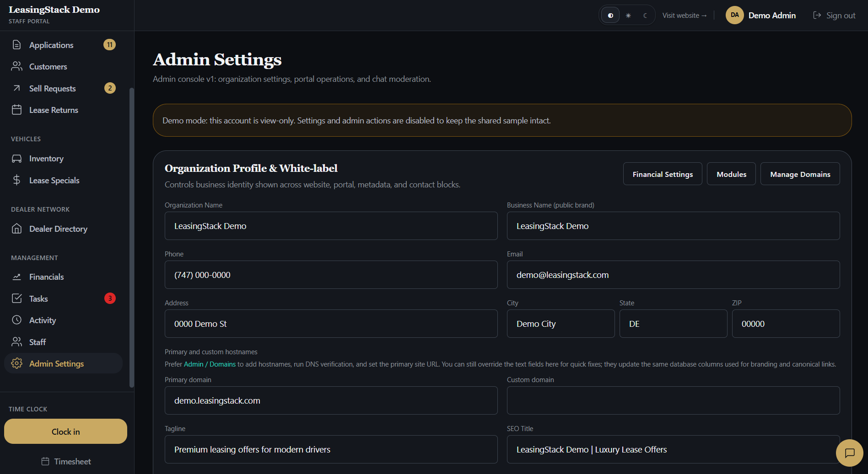Click the Tagline input field
Screen dimensions: 868x474
pos(331,449)
